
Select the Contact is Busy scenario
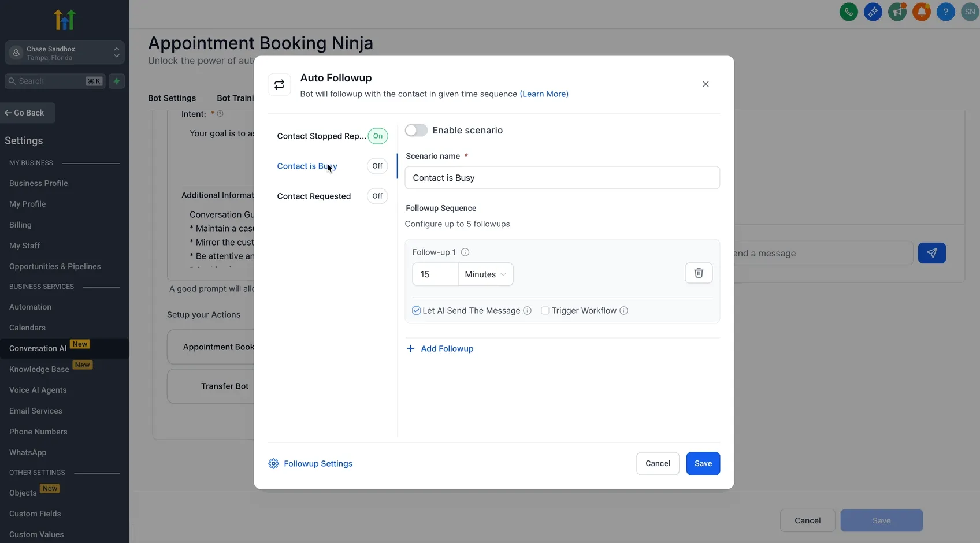(307, 166)
